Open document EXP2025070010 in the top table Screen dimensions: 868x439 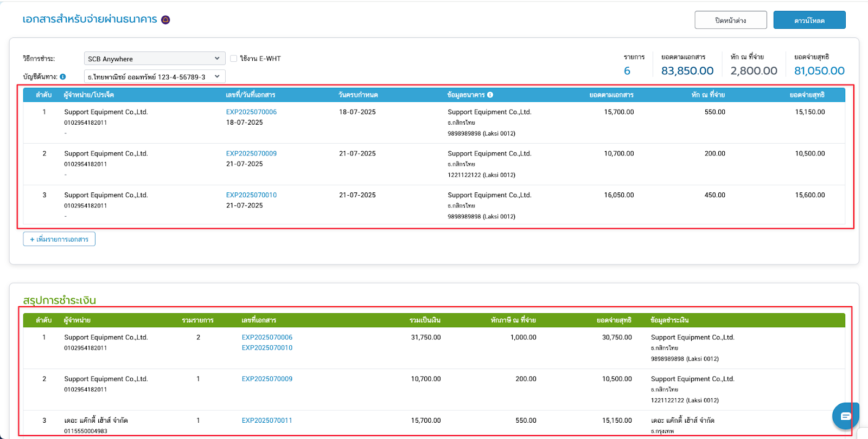pos(251,195)
